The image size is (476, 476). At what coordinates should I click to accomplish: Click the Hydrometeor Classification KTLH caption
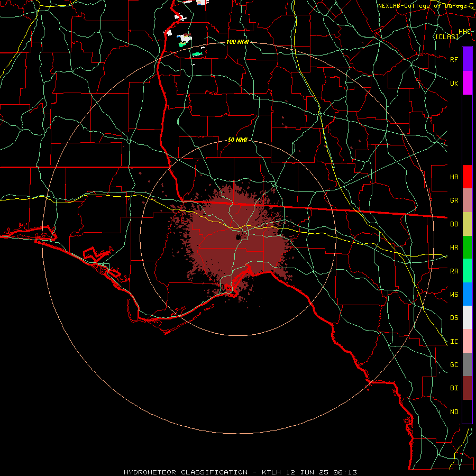coord(240,472)
